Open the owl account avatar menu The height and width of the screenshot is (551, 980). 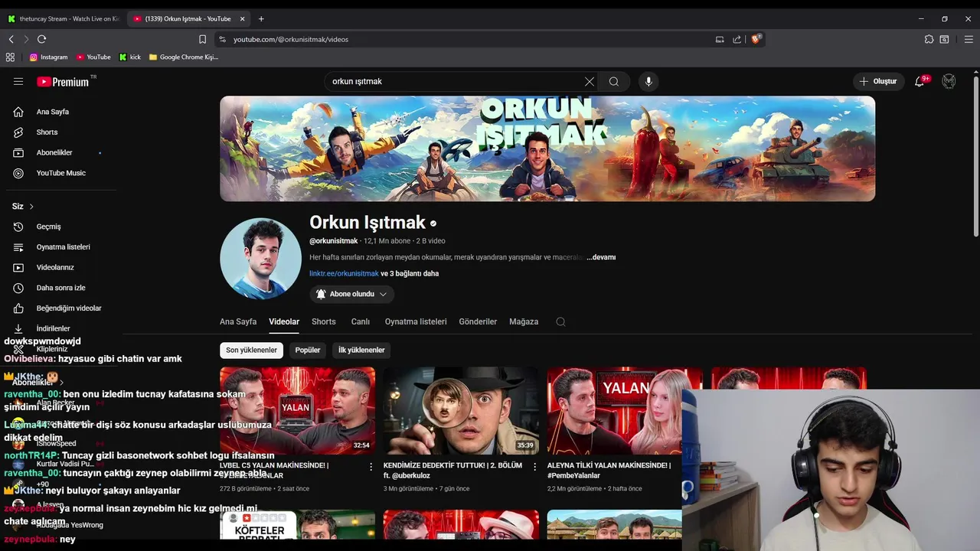point(949,81)
